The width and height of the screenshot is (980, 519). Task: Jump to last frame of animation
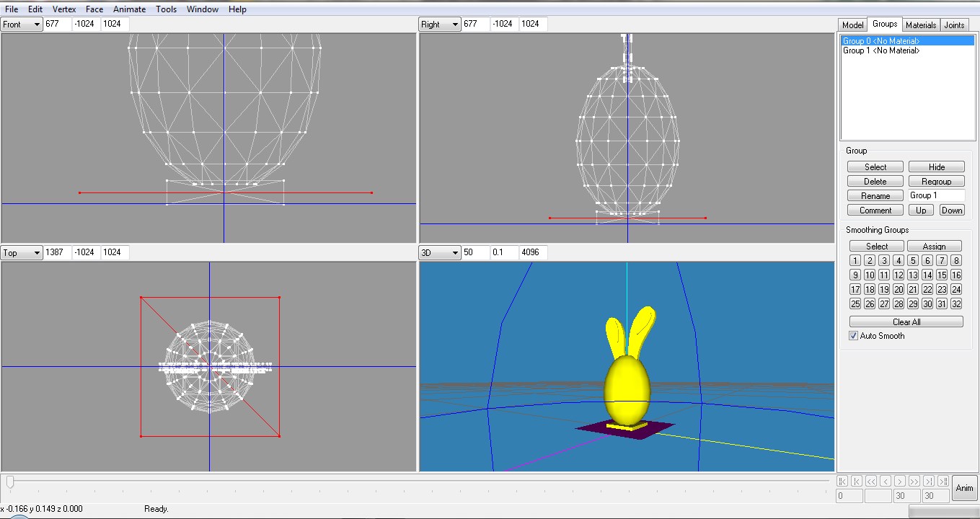943,481
